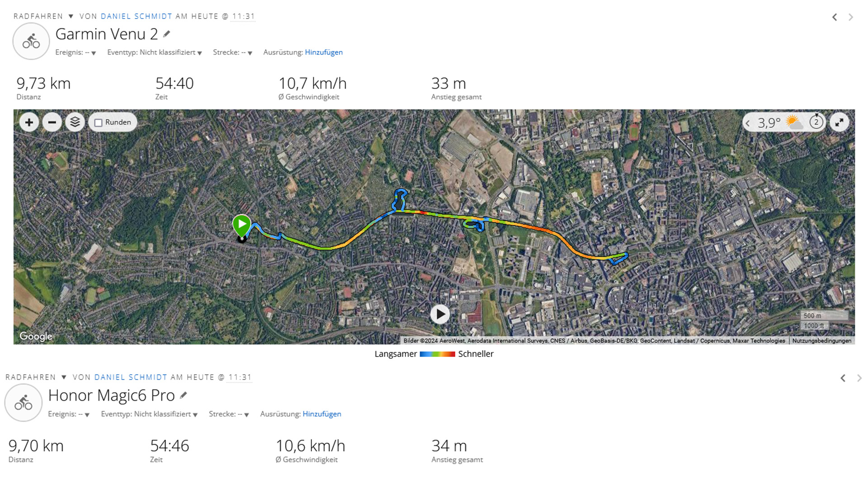Open the map layers selector

[75, 122]
